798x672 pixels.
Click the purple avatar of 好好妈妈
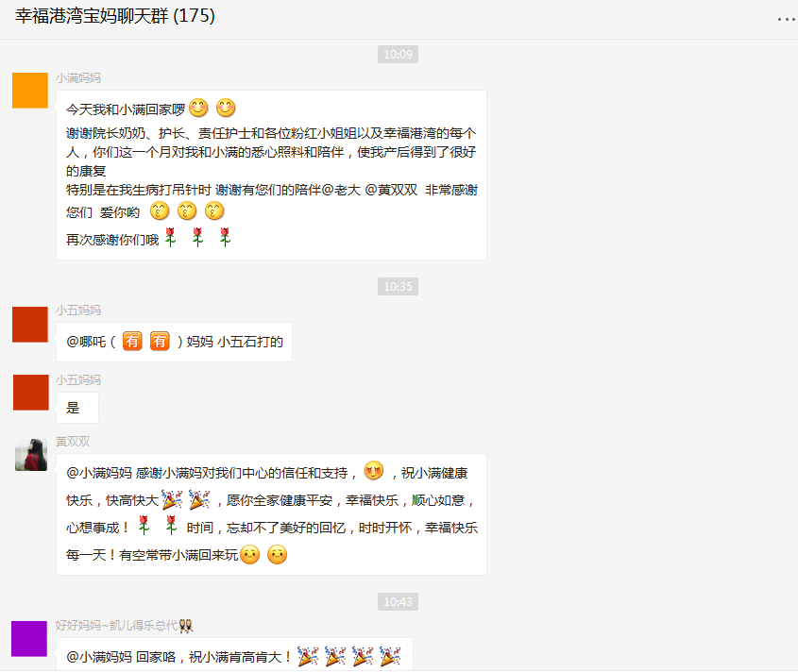[29, 638]
